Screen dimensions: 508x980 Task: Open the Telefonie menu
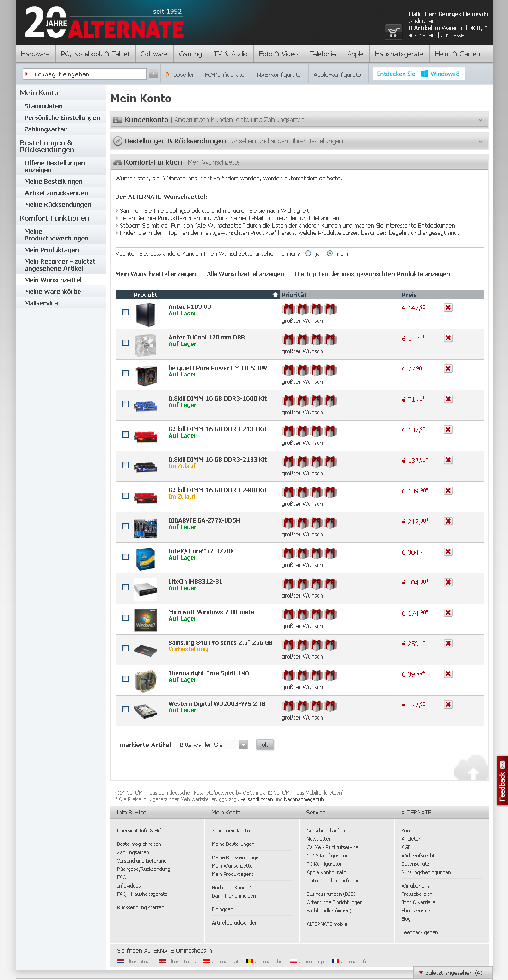pos(323,54)
